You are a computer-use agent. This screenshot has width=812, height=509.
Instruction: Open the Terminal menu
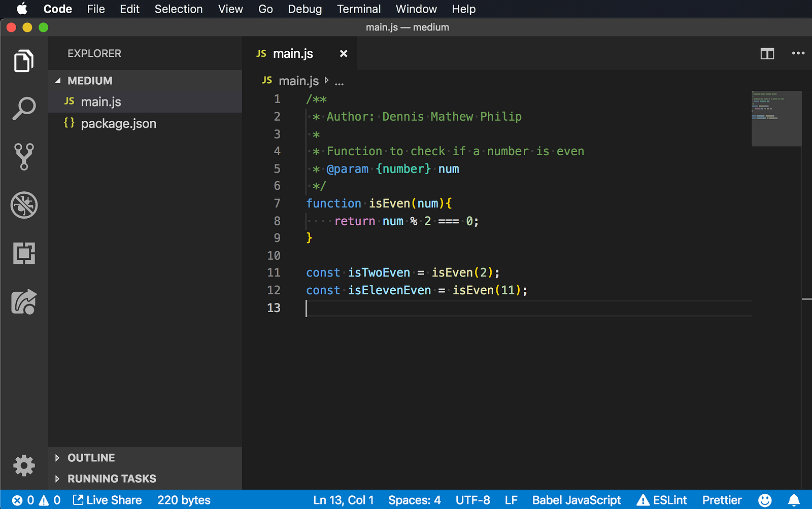pyautogui.click(x=358, y=9)
